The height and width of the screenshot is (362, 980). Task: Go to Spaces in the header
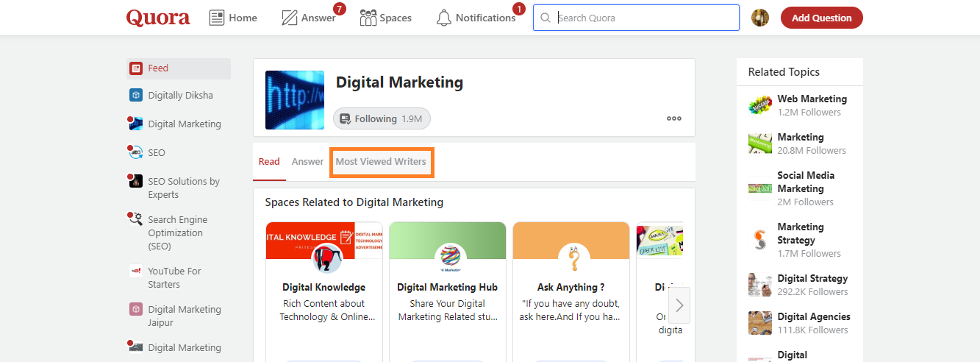[x=385, y=18]
